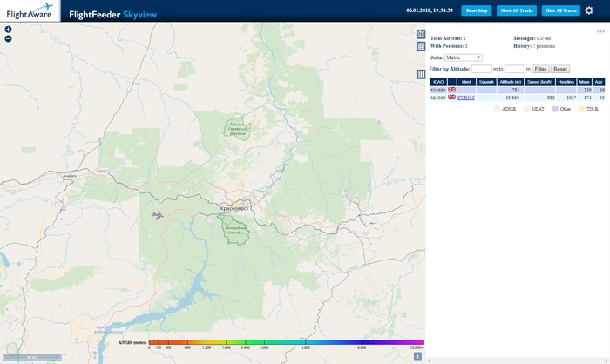Click the minimum altitude filter field

click(x=481, y=69)
